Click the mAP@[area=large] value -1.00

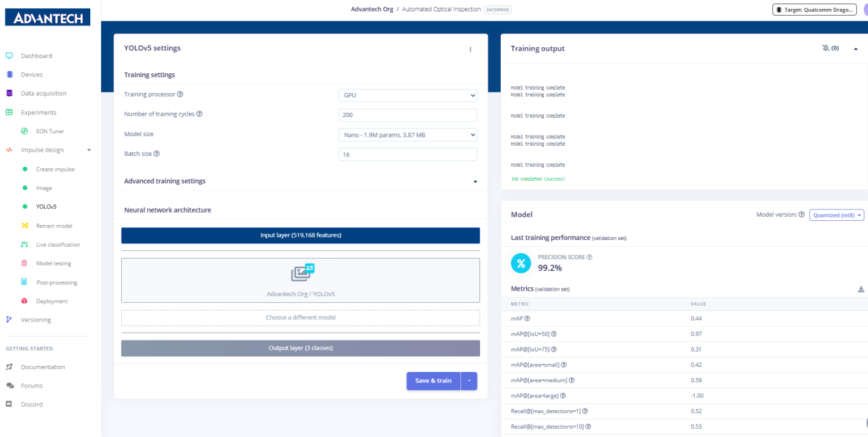[698, 396]
